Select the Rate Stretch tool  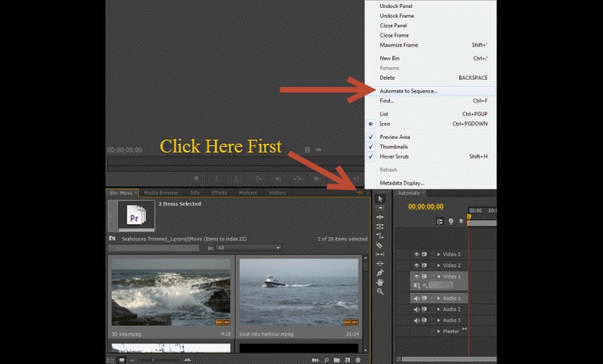pyautogui.click(x=380, y=235)
